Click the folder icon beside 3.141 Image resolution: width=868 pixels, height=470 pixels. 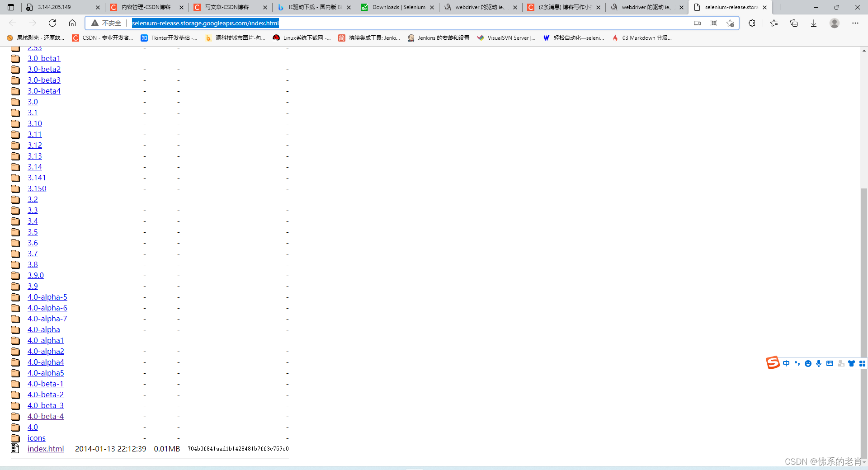point(15,178)
